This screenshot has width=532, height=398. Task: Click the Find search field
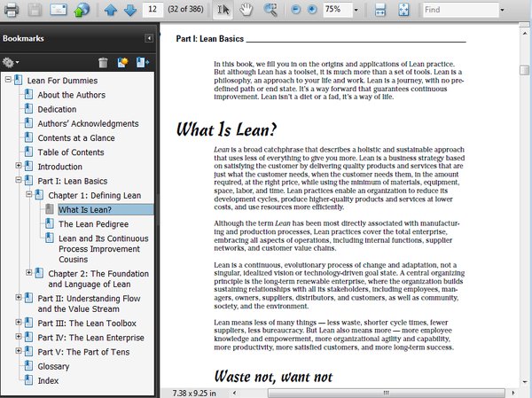point(461,10)
